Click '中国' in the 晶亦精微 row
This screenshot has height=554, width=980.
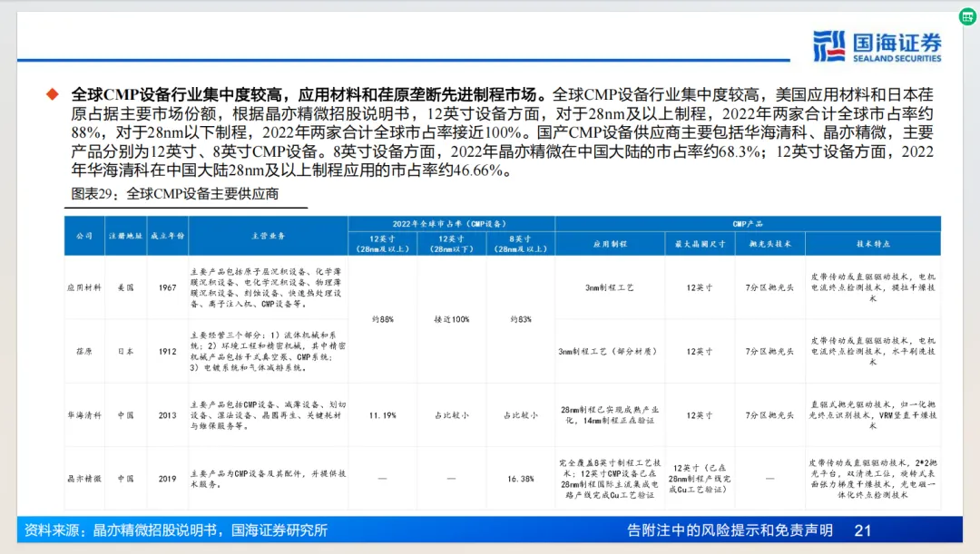coord(125,479)
